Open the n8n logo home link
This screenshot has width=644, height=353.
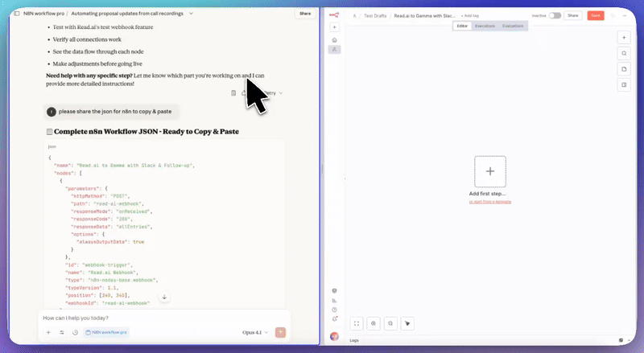(334, 15)
